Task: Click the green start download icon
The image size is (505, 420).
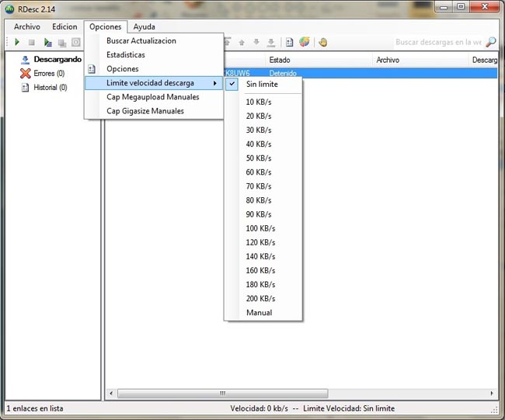Action: pos(17,42)
